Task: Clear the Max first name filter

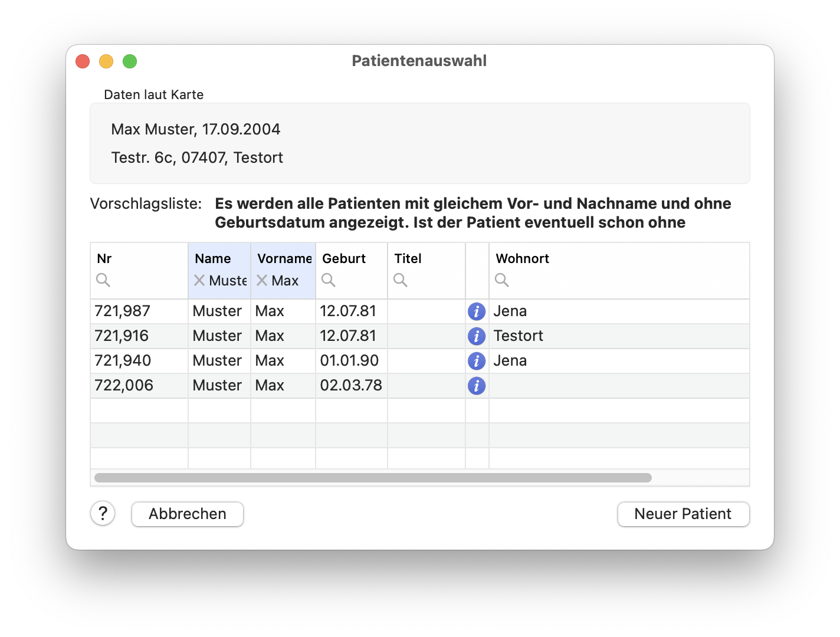Action: point(261,280)
